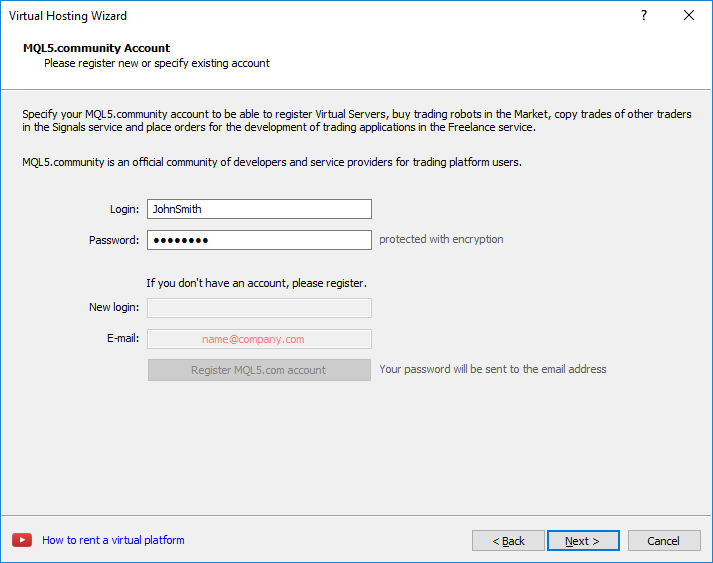Select the New login input box

click(x=259, y=308)
